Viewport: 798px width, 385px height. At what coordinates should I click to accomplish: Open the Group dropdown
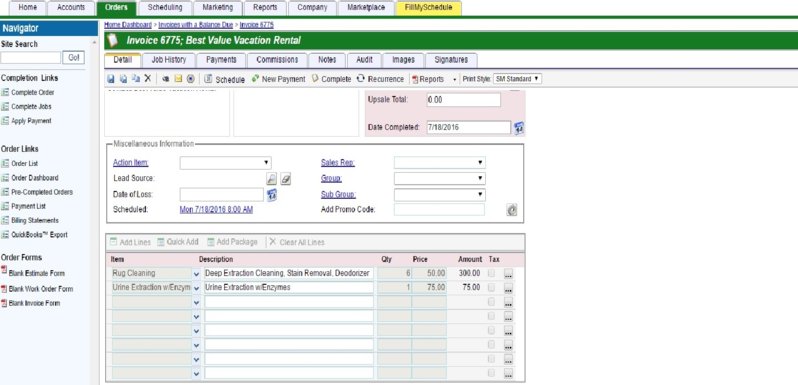440,179
